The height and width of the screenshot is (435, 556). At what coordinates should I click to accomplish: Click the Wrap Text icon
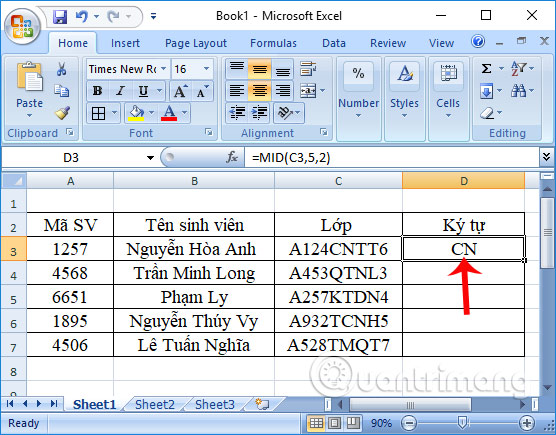tap(308, 68)
